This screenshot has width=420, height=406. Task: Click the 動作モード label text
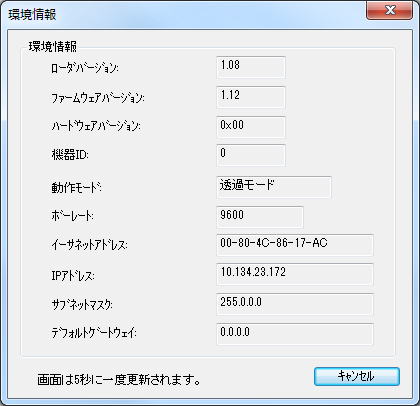(76, 188)
